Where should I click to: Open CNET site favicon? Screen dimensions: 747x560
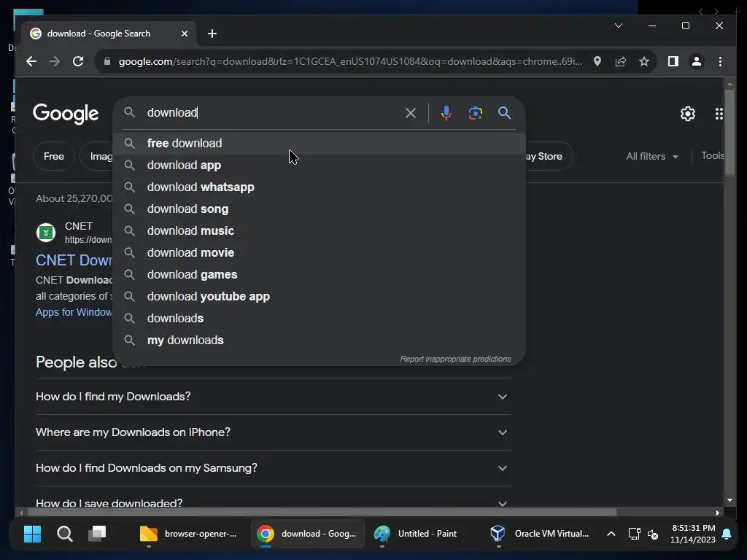point(46,233)
